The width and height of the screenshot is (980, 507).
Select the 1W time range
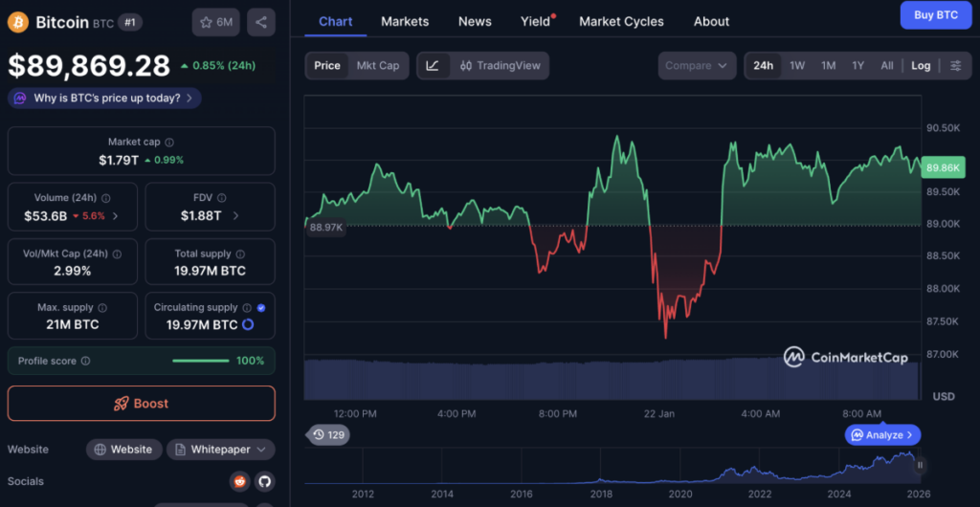point(796,65)
